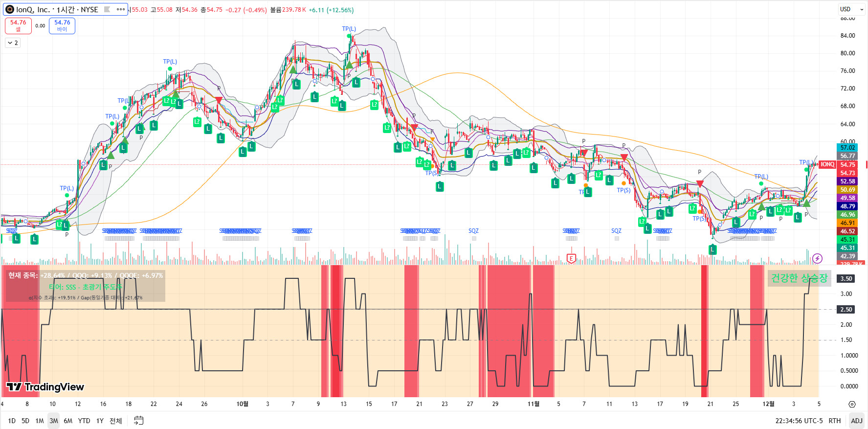Click the TradingView logo
The image size is (868, 429).
[45, 387]
